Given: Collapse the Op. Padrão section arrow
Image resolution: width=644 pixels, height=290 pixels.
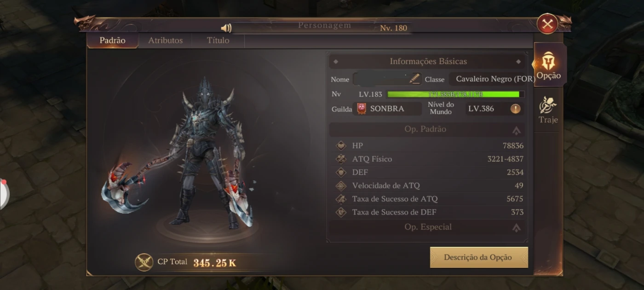Looking at the screenshot, I should tap(517, 131).
